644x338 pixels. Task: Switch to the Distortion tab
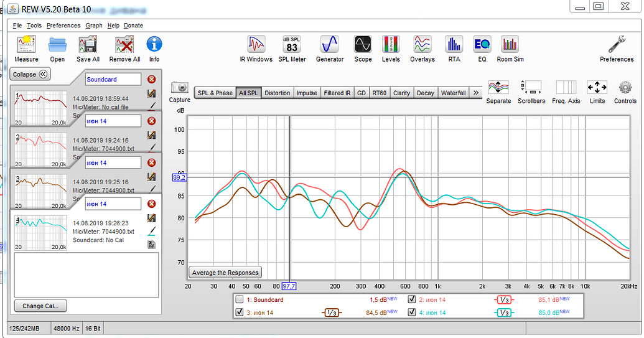277,93
